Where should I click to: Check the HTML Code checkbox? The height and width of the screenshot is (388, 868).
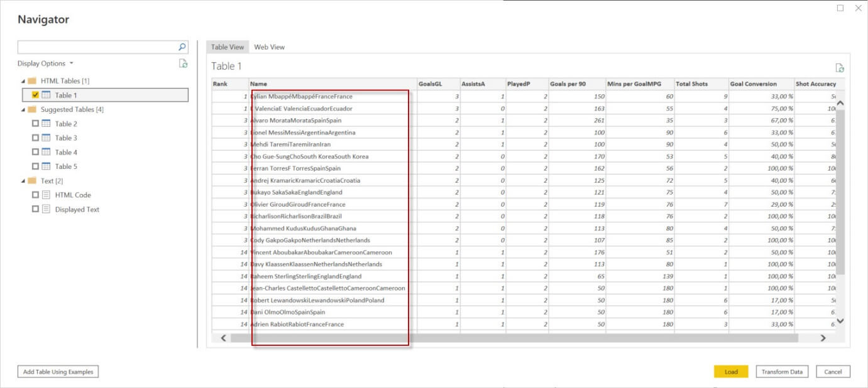[x=35, y=195]
